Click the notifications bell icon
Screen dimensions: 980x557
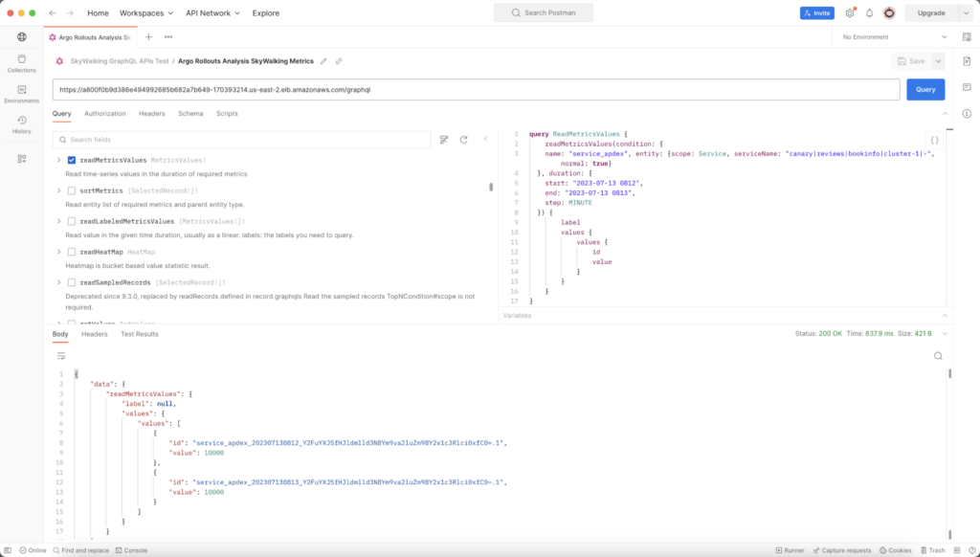869,13
